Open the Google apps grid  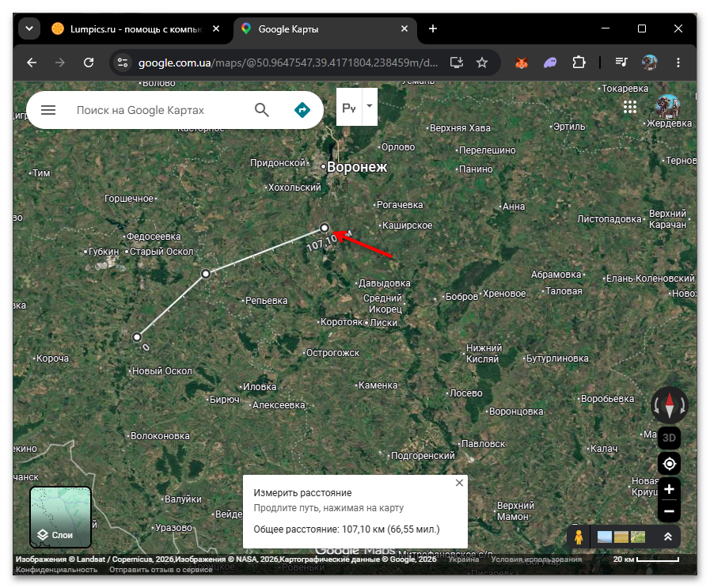[x=630, y=107]
